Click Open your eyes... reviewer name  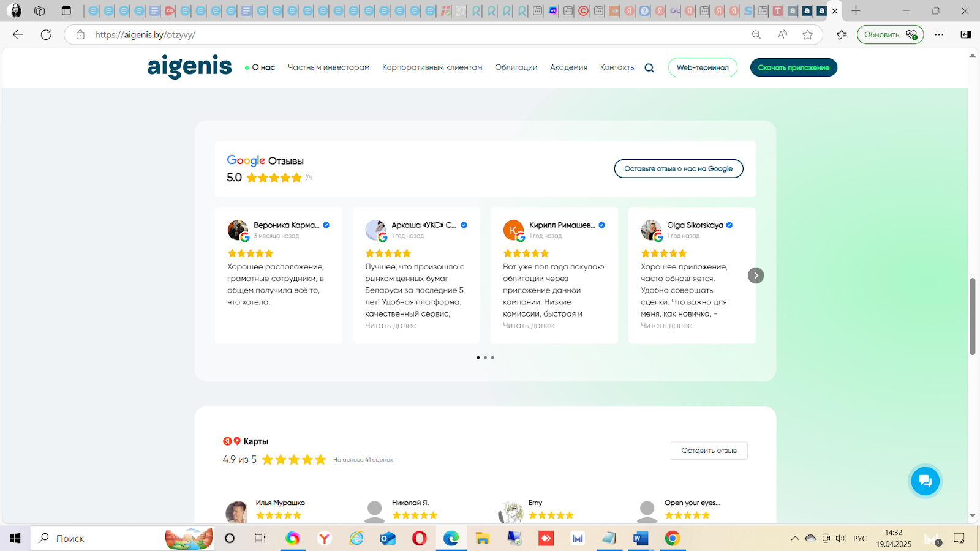point(693,503)
